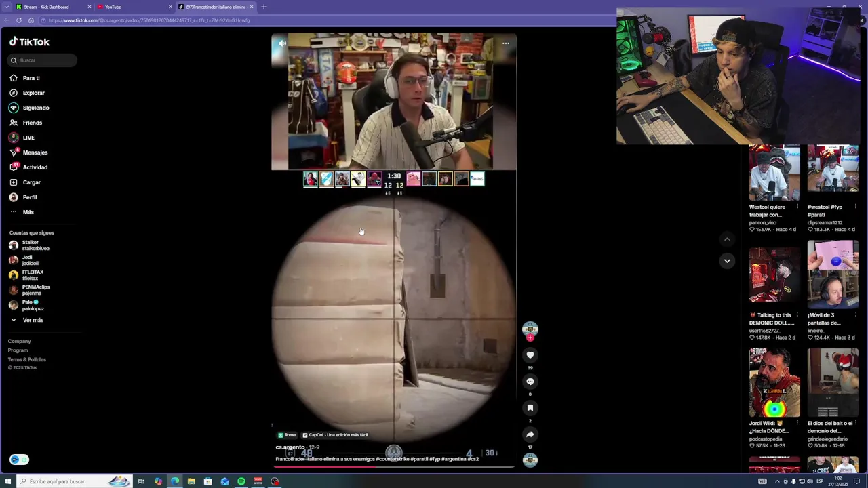Open 'Westcol quiere trabajar con...' thumbnail
Screen dimensions: 868x488
coord(774,173)
